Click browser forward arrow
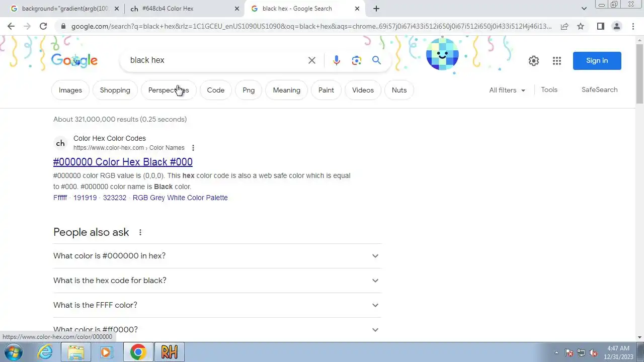The width and height of the screenshot is (644, 362). click(x=27, y=26)
